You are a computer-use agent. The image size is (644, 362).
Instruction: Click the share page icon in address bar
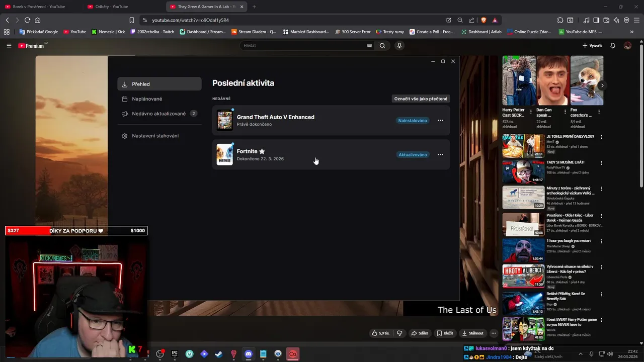point(471,20)
